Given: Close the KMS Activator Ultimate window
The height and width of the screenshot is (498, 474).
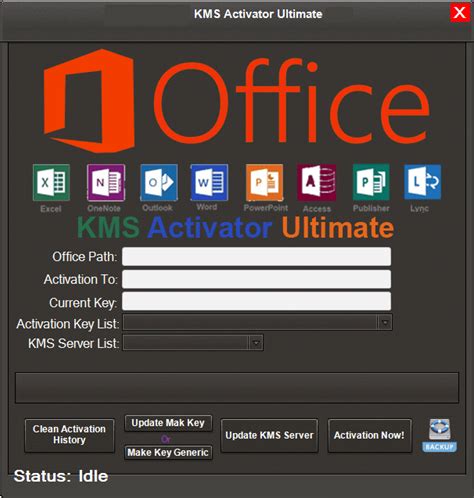Looking at the screenshot, I should pyautogui.click(x=460, y=13).
